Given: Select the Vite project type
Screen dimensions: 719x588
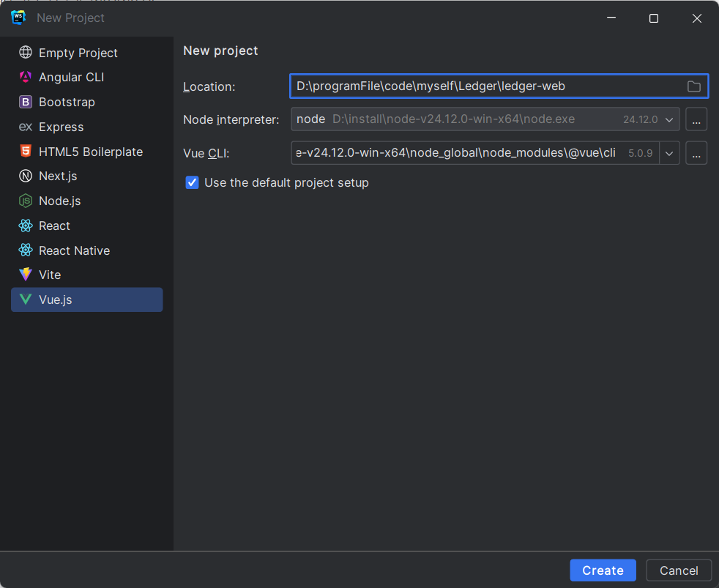Looking at the screenshot, I should pos(86,275).
